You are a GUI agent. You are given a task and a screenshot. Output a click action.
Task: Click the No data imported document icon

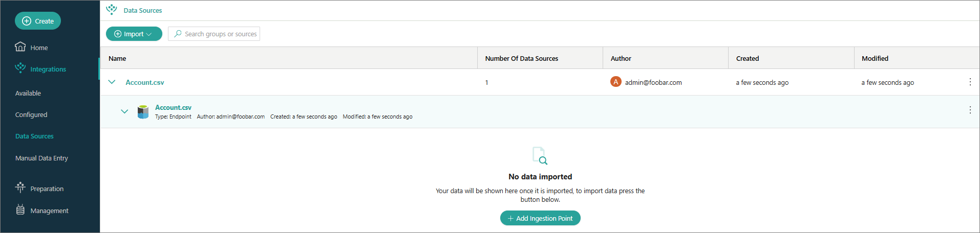(x=540, y=156)
